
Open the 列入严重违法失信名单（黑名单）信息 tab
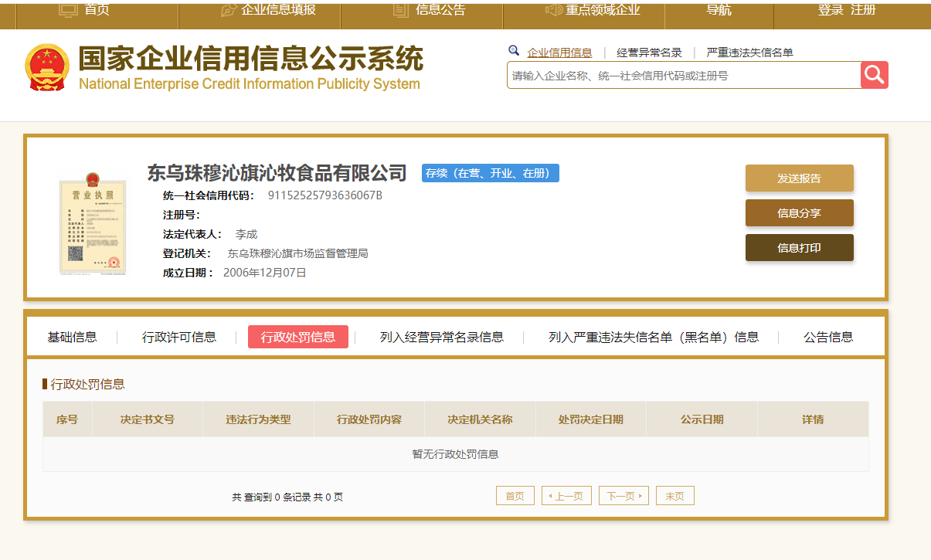pos(654,337)
